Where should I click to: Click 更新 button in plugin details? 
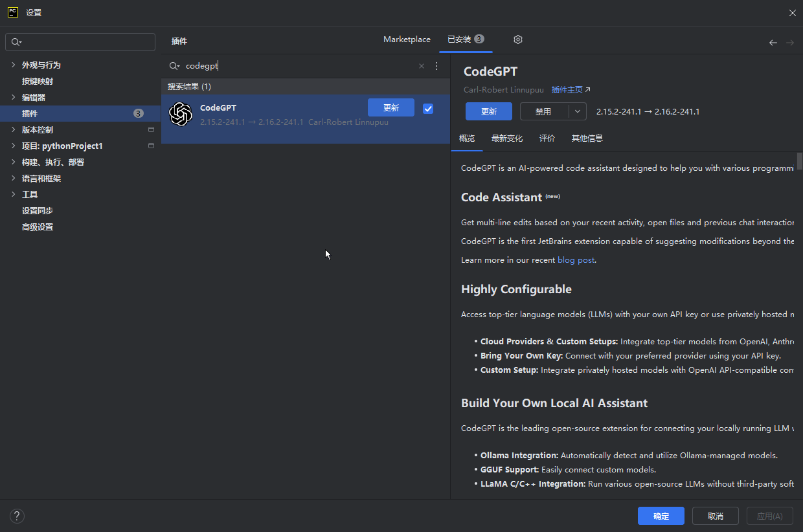coord(489,111)
